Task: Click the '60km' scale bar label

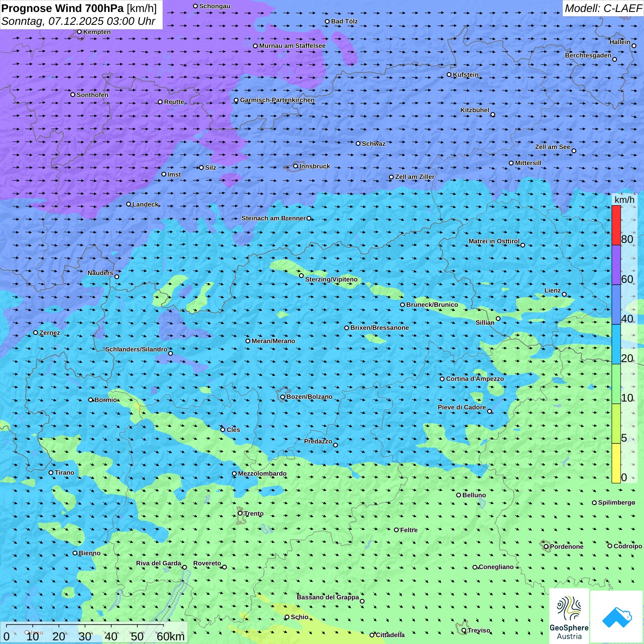Action: point(171,636)
